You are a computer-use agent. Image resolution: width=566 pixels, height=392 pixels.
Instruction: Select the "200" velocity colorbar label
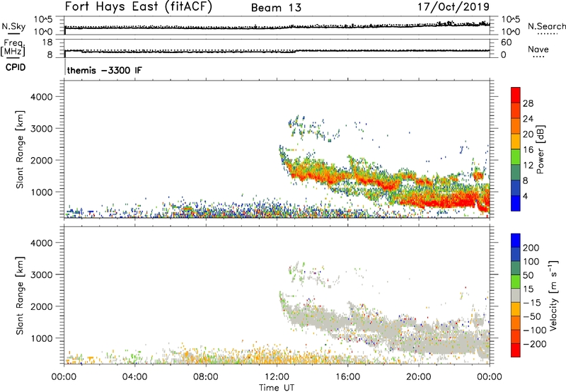tap(531, 248)
